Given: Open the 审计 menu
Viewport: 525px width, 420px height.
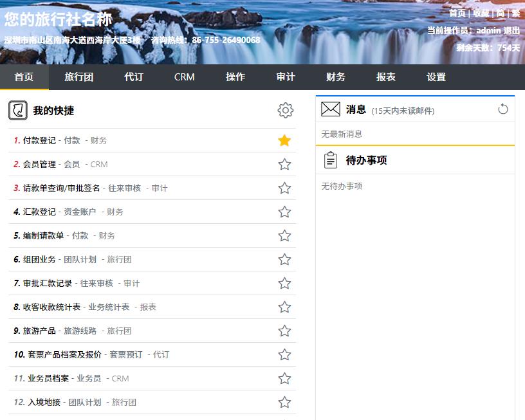Looking at the screenshot, I should [285, 77].
